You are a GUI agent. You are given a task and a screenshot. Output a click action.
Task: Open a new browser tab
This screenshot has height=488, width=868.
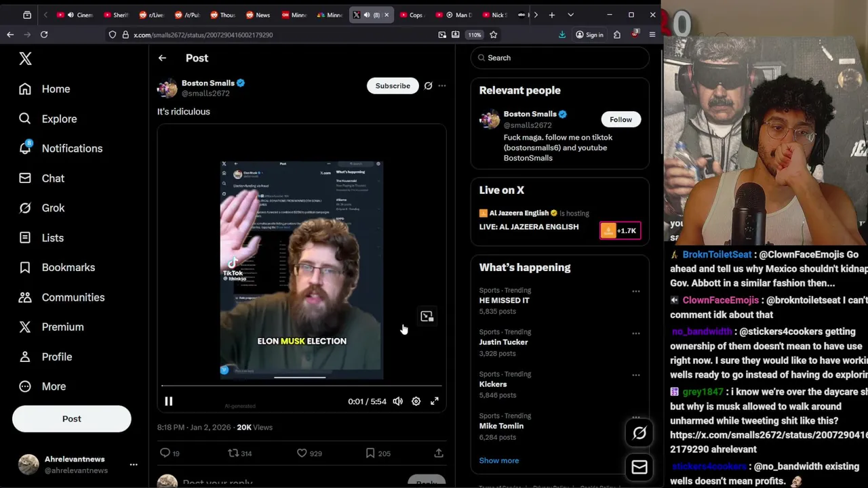tap(552, 15)
